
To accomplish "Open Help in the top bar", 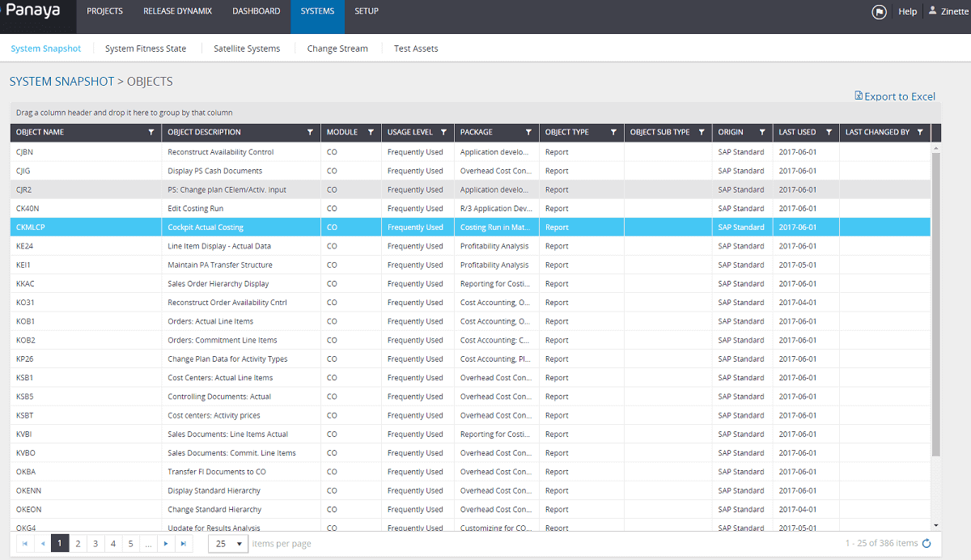I will click(908, 11).
